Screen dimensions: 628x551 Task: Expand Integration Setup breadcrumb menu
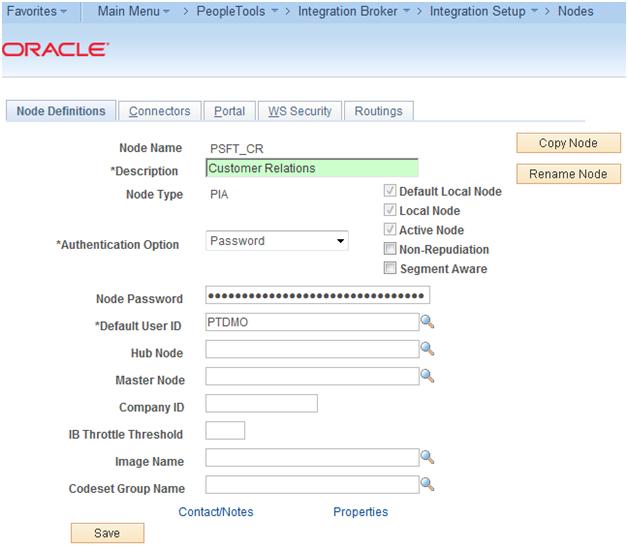pos(483,11)
